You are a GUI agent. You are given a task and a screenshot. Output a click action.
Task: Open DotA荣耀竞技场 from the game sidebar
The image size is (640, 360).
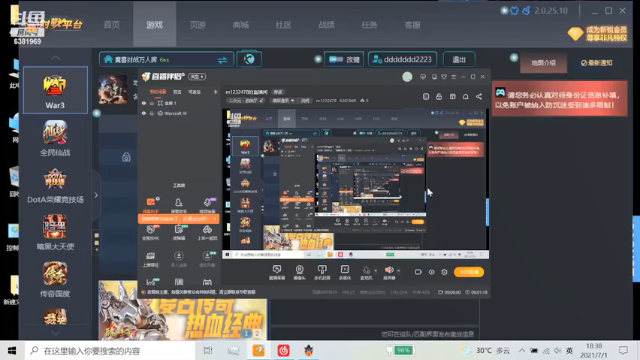point(55,186)
